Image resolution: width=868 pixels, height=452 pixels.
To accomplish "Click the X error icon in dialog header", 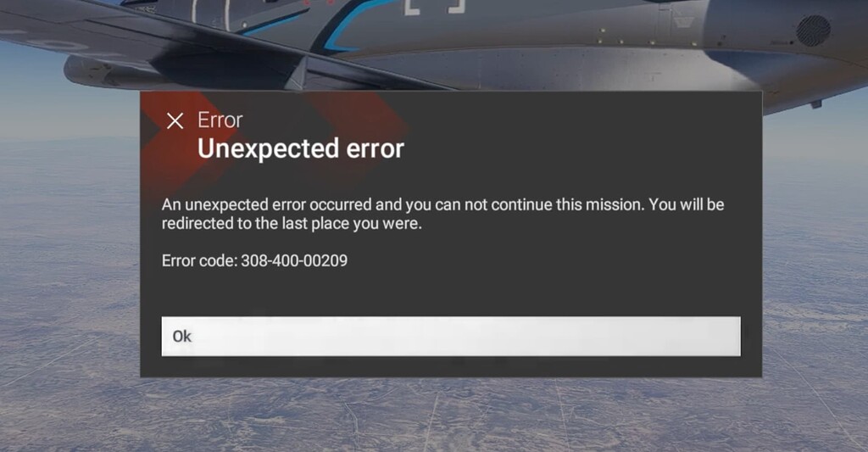I will click(x=175, y=120).
